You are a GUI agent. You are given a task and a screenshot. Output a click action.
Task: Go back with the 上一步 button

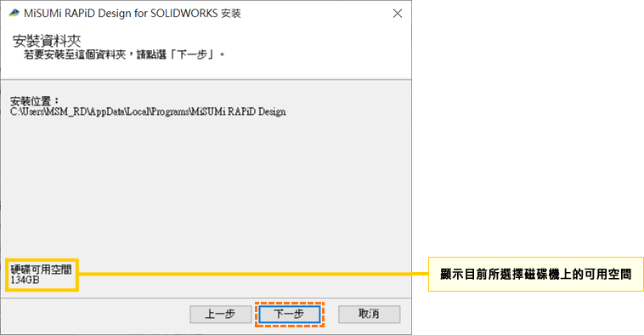[x=221, y=314]
